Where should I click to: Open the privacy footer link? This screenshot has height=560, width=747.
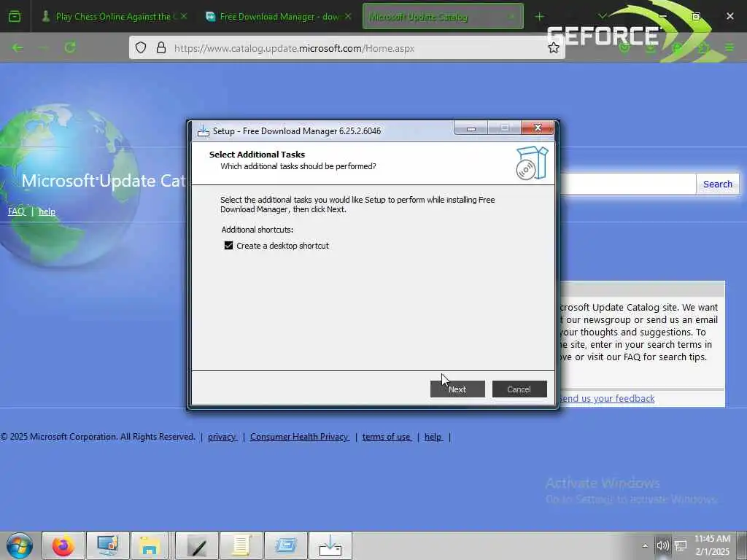[x=222, y=437]
